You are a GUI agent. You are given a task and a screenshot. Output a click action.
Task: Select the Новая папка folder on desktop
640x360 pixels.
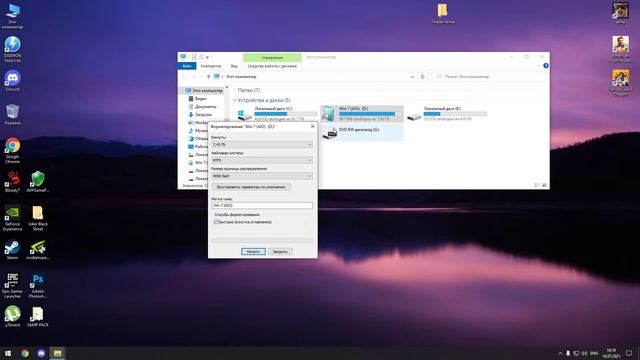[x=443, y=13]
